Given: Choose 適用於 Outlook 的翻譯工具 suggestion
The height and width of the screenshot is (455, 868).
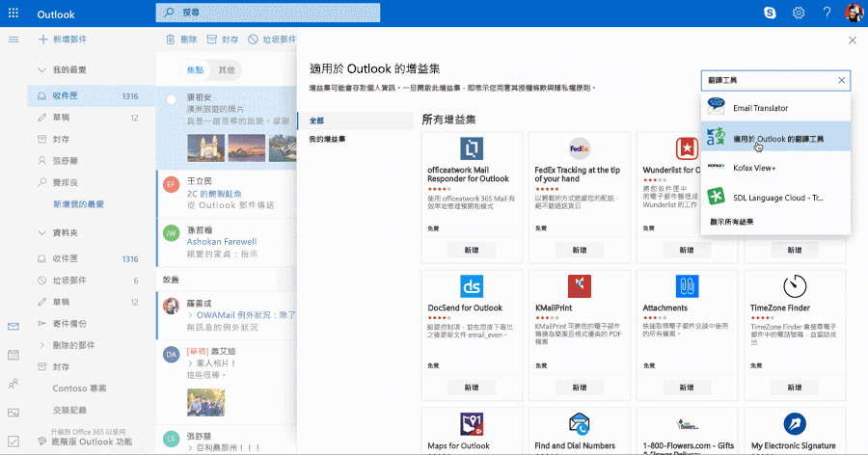Looking at the screenshot, I should pos(775,137).
